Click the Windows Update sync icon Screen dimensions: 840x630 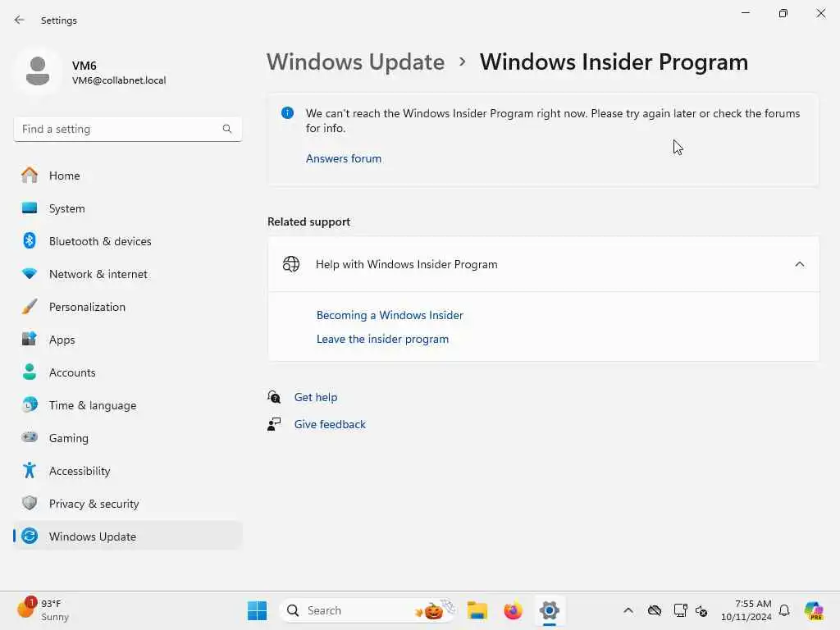tap(30, 536)
